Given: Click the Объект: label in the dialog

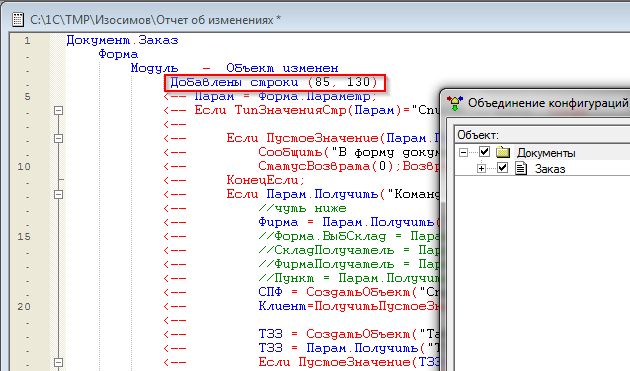Looking at the screenshot, I should (478, 135).
